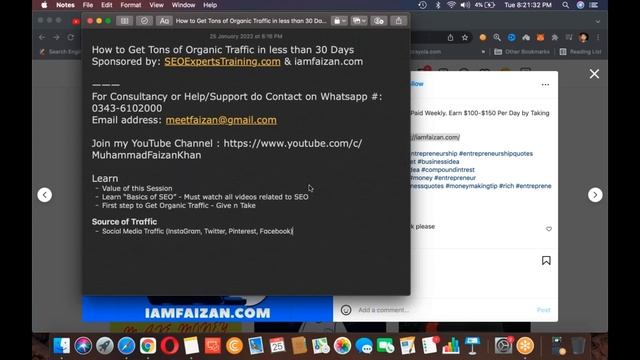Open Launchpad from the Dock
This screenshot has height=360, width=640.
tap(104, 346)
